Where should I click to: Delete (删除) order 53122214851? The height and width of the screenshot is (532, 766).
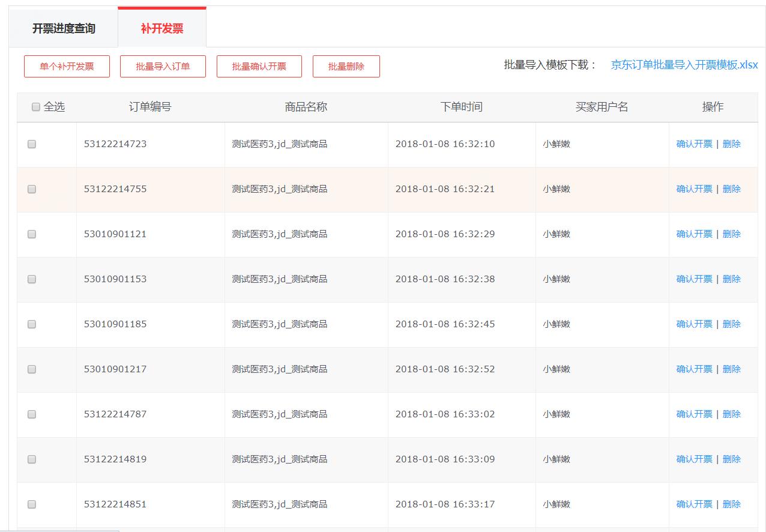tap(731, 504)
